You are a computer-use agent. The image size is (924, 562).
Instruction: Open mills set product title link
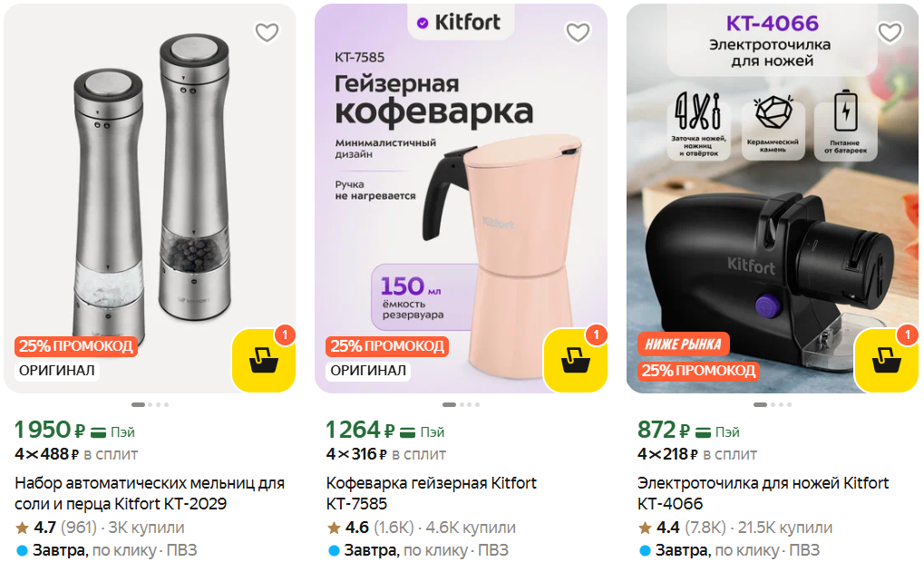click(x=150, y=493)
